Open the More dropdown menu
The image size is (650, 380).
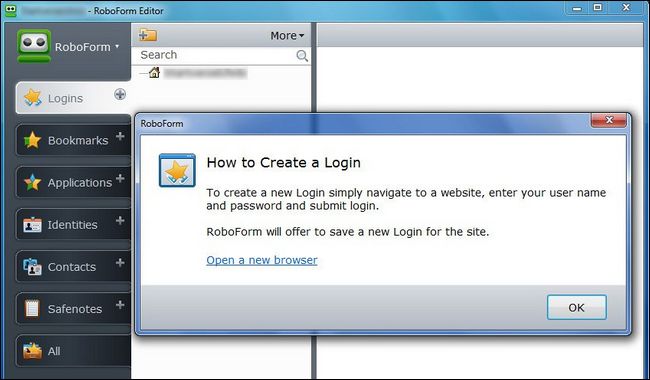[287, 36]
